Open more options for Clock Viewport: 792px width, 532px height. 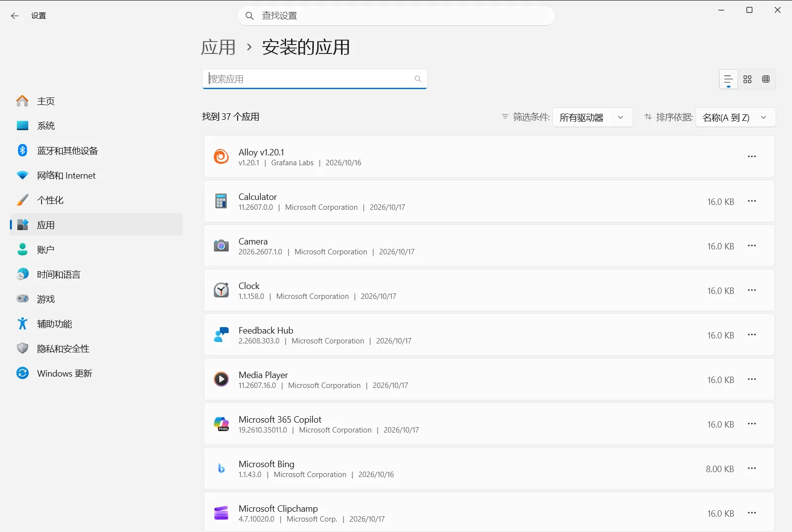752,290
